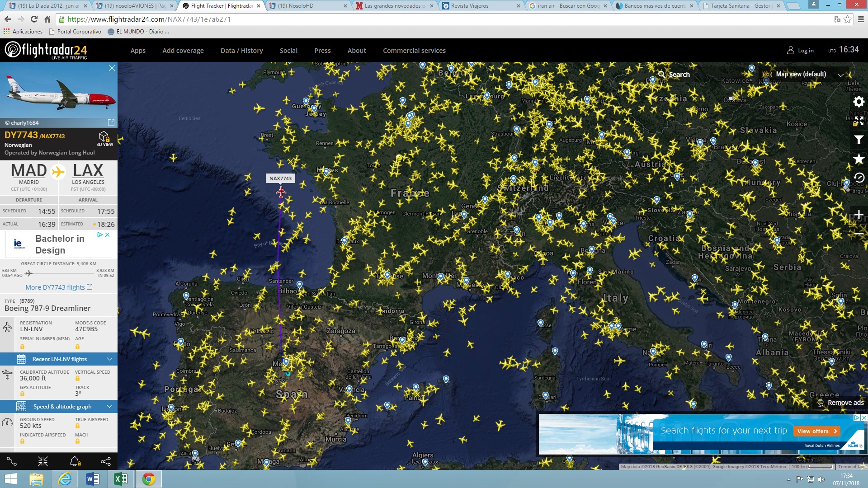Click the LAX Los Angeles airport code

coord(88,171)
